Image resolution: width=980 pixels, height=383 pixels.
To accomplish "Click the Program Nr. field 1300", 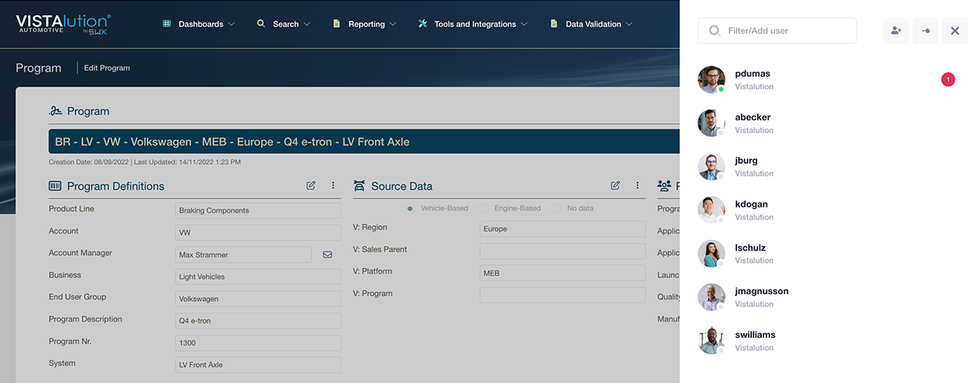I will [259, 342].
